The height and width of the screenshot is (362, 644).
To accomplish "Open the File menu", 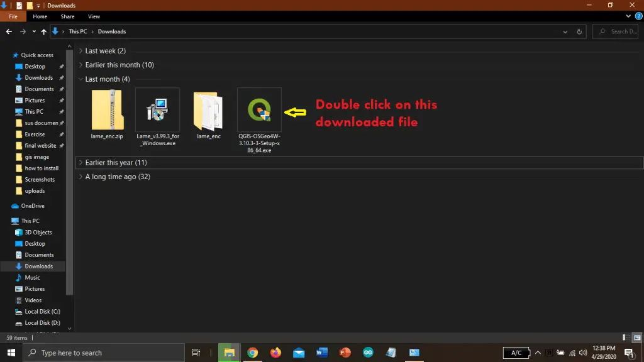I will tap(13, 16).
